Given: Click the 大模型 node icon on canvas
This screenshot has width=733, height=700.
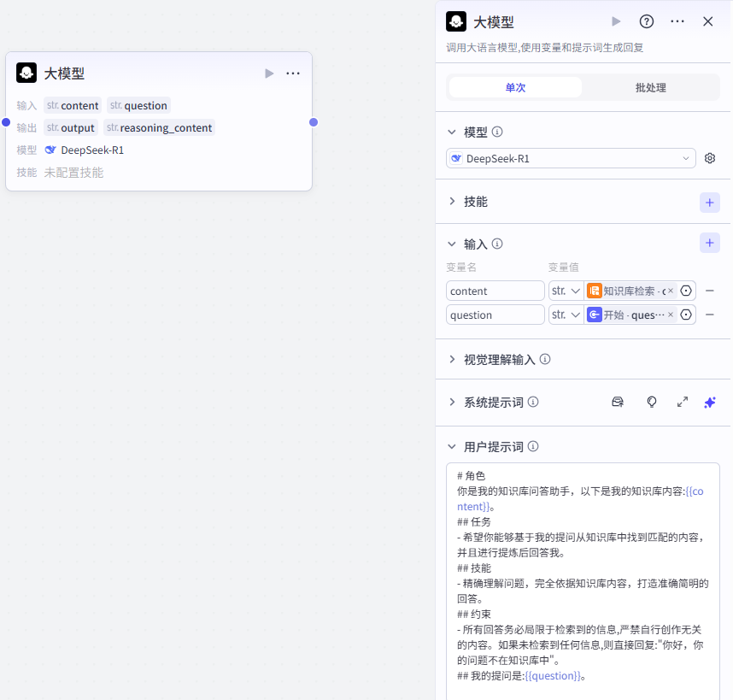Looking at the screenshot, I should (x=26, y=73).
